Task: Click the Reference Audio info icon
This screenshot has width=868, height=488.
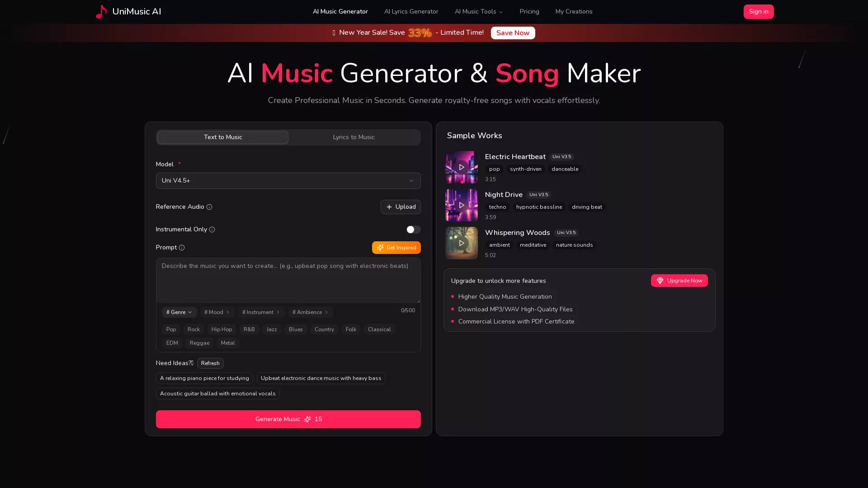Action: tap(209, 207)
